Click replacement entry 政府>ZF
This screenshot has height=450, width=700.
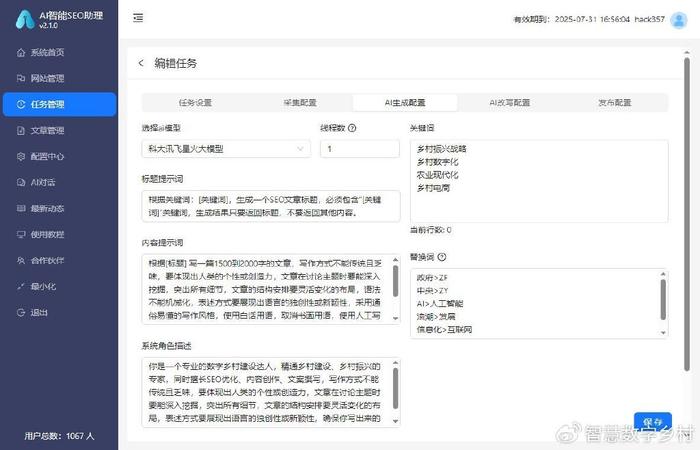[x=432, y=278]
